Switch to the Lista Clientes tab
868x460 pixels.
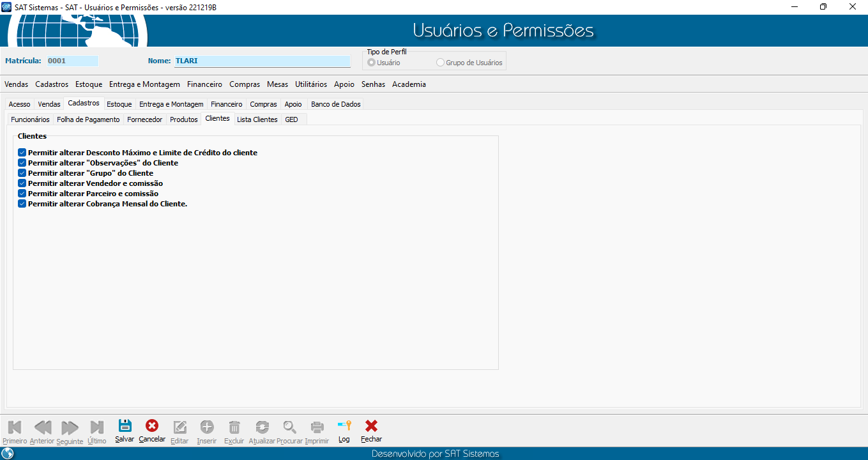257,119
